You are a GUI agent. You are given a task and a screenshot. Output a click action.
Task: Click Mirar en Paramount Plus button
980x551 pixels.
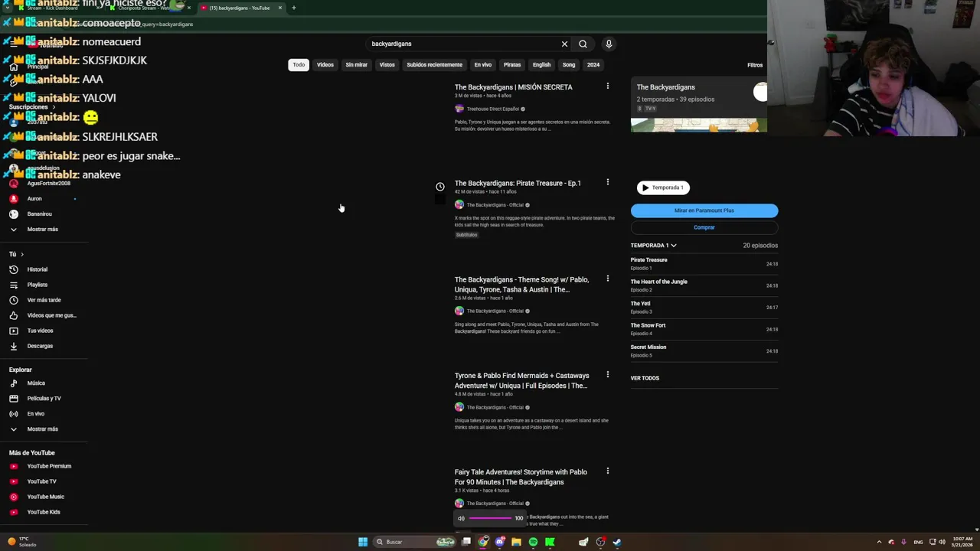click(704, 210)
